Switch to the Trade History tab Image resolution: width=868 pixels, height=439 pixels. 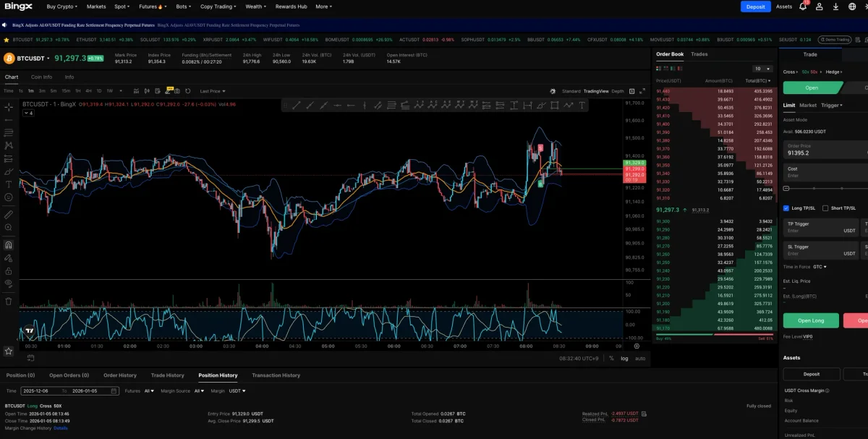167,375
